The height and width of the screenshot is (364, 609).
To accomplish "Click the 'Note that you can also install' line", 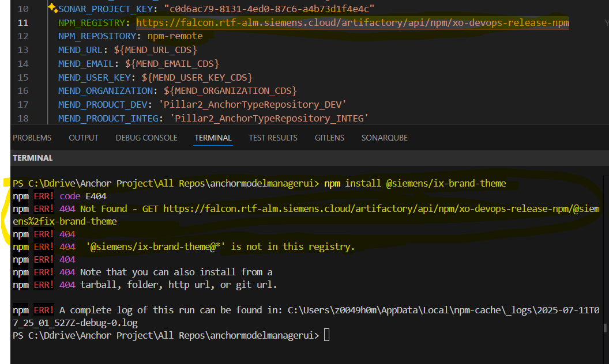I will pyautogui.click(x=176, y=272).
